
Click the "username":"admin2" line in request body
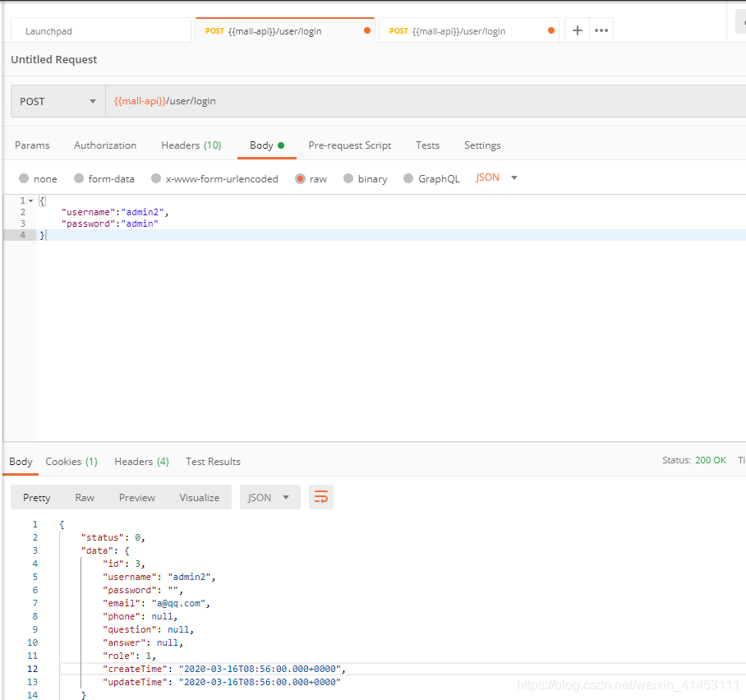tap(115, 212)
